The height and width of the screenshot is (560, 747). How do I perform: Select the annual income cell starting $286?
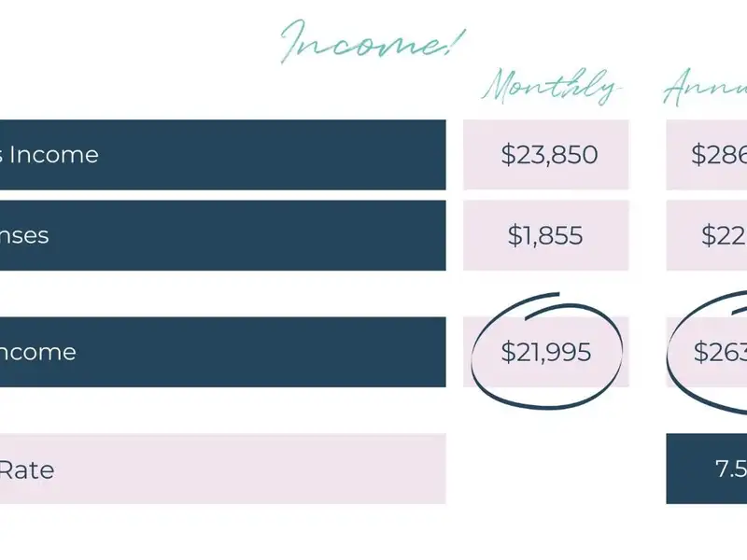[707, 155]
